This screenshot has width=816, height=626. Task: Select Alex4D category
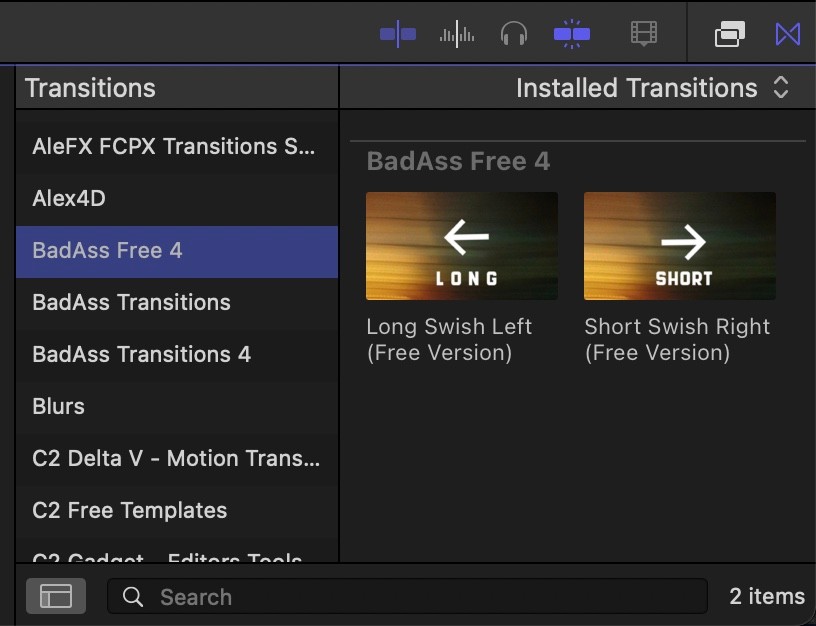tap(177, 198)
